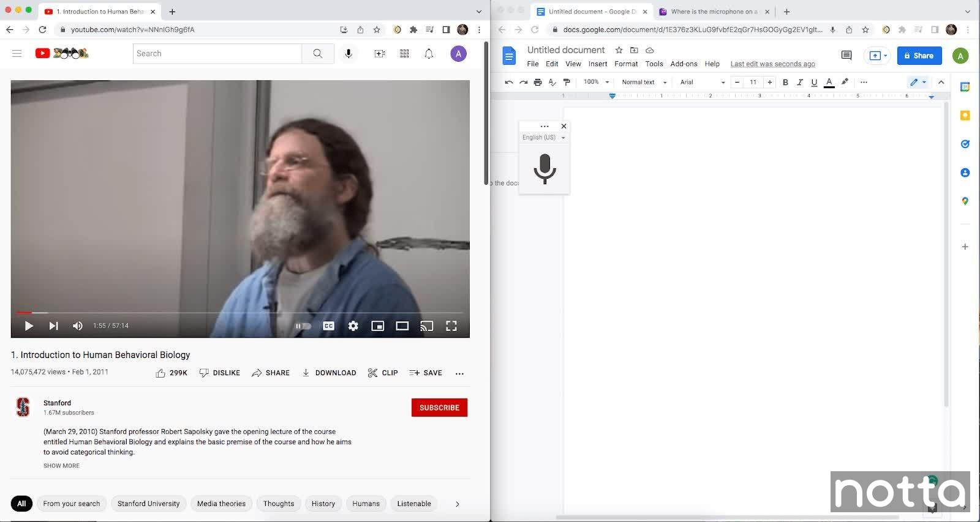Open the Docs Tools menu
The height and width of the screenshot is (522, 980).
click(x=654, y=64)
